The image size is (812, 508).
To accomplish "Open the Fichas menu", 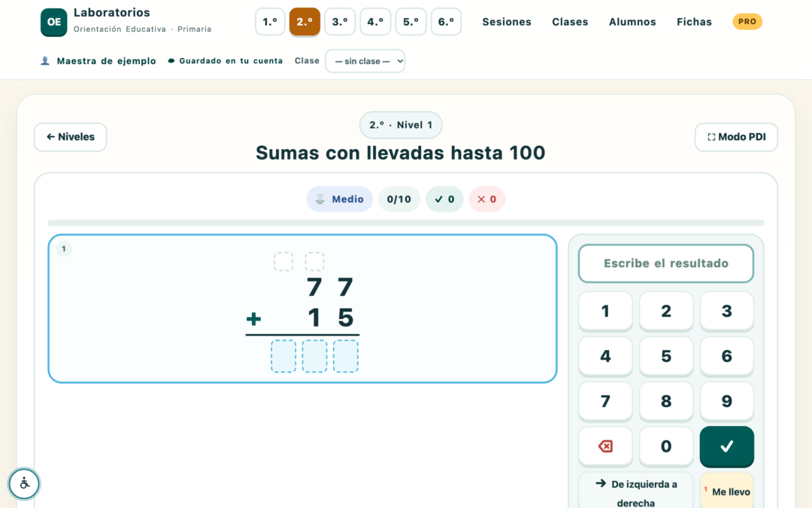I will pyautogui.click(x=694, y=22).
